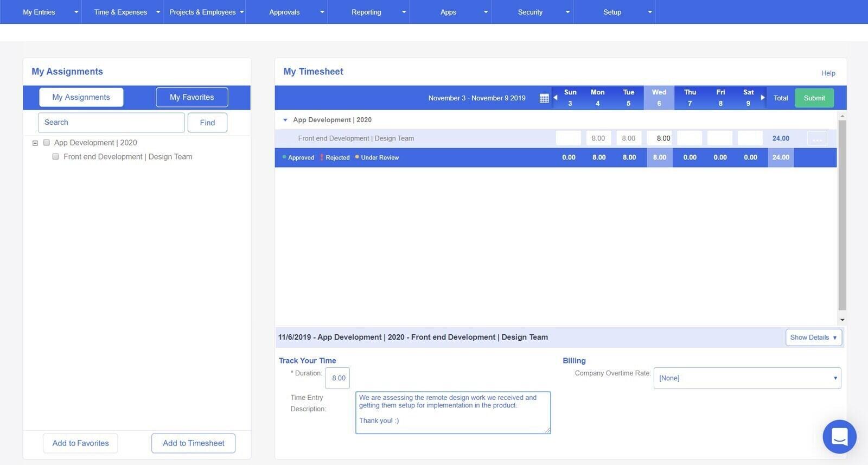Open Projects & Employees menu
This screenshot has height=465, width=868.
pyautogui.click(x=205, y=12)
